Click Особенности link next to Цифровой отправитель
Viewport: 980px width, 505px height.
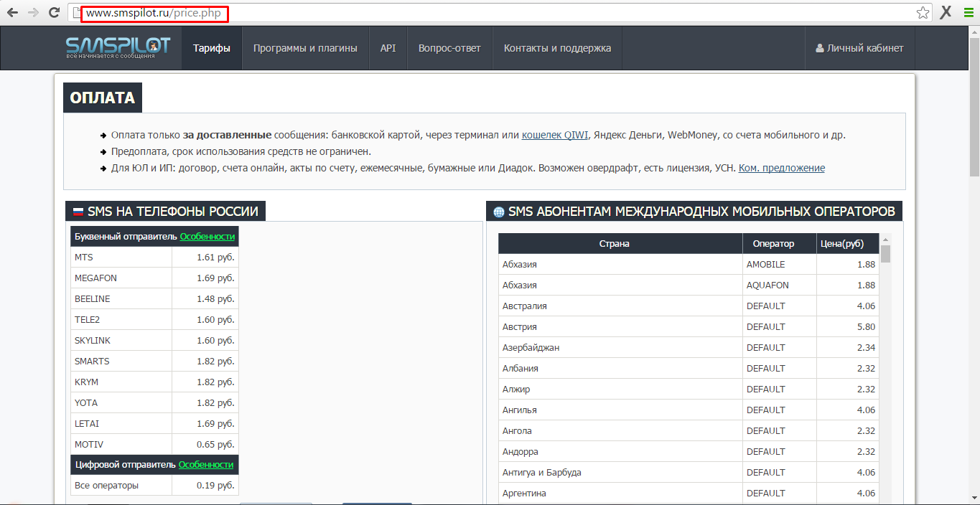click(x=206, y=464)
